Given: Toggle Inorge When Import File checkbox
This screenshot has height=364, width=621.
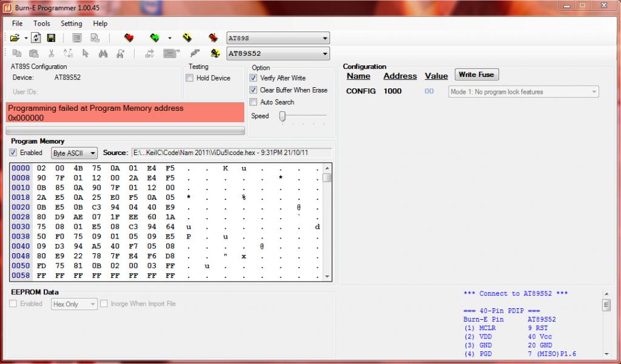Looking at the screenshot, I should [x=104, y=303].
